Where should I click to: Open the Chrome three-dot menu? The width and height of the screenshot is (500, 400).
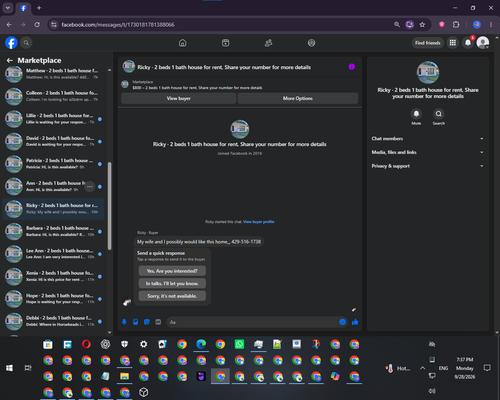(491, 25)
